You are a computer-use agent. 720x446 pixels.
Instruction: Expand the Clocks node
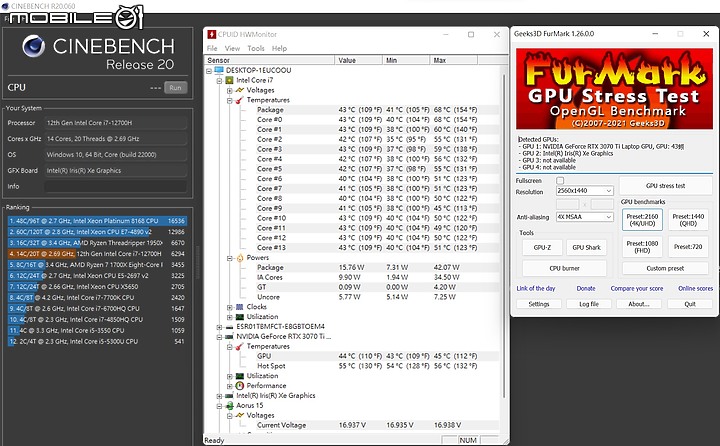(230, 307)
